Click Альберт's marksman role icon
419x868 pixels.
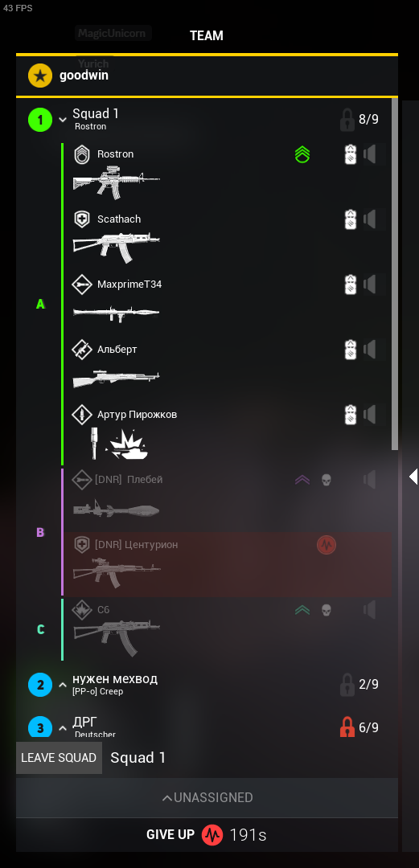click(x=82, y=350)
